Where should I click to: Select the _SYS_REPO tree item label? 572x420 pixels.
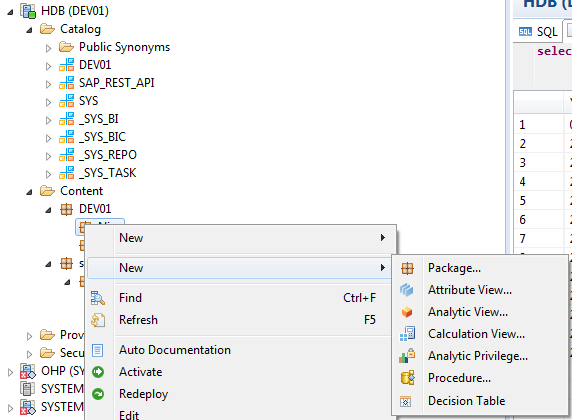click(x=108, y=155)
